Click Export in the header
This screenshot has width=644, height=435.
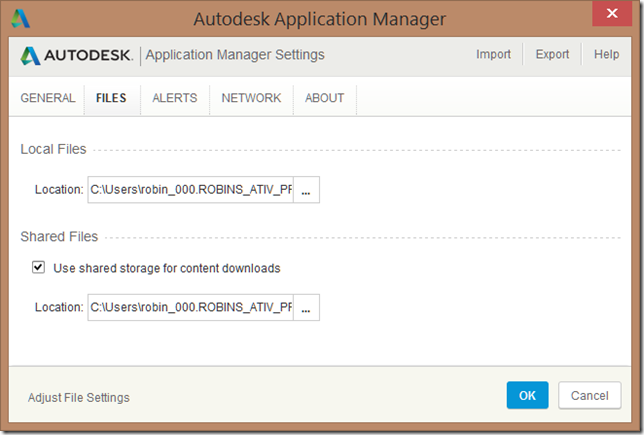pos(552,55)
